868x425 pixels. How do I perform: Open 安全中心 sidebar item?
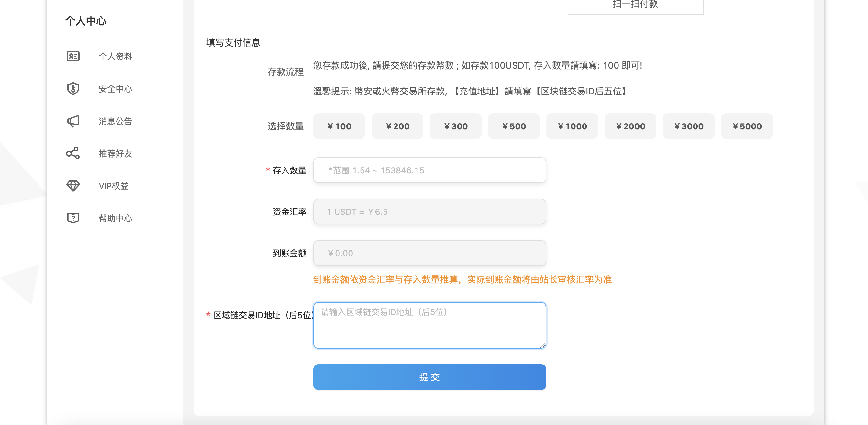115,89
